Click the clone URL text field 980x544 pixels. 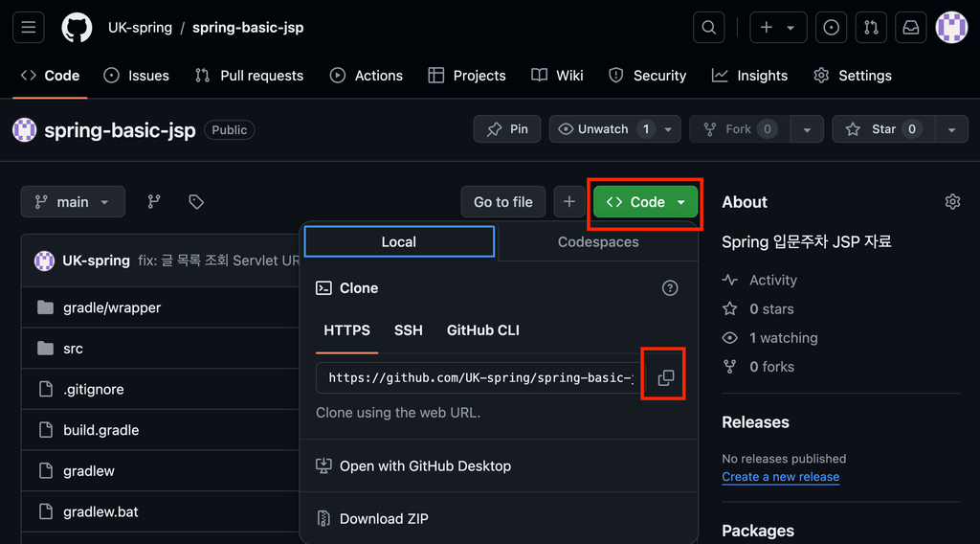point(479,377)
